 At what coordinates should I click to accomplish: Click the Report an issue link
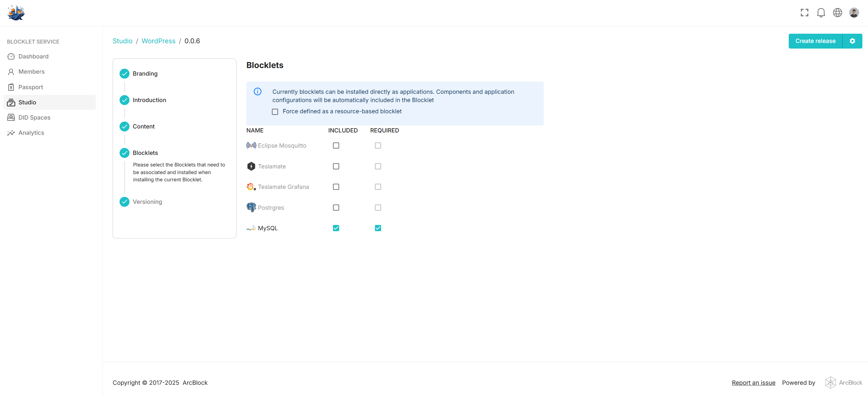[753, 382]
